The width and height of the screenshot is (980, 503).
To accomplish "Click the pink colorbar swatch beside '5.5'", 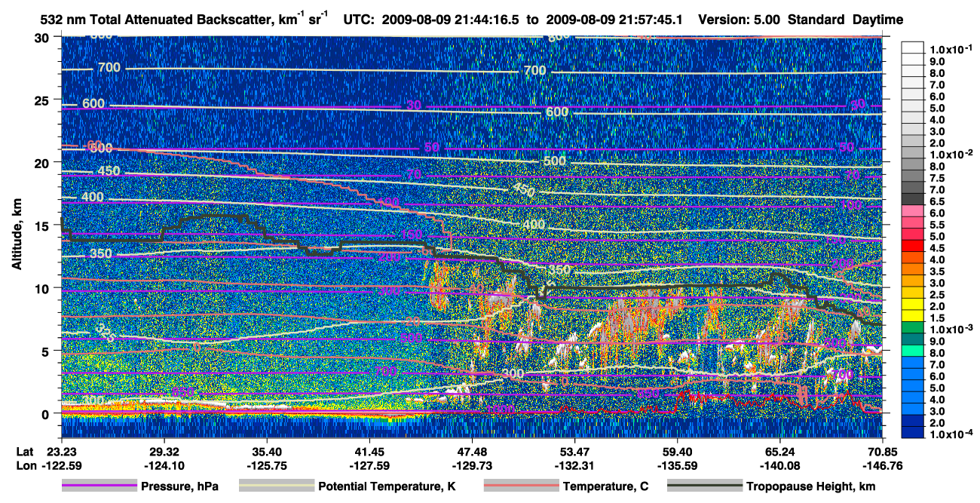I will (914, 222).
